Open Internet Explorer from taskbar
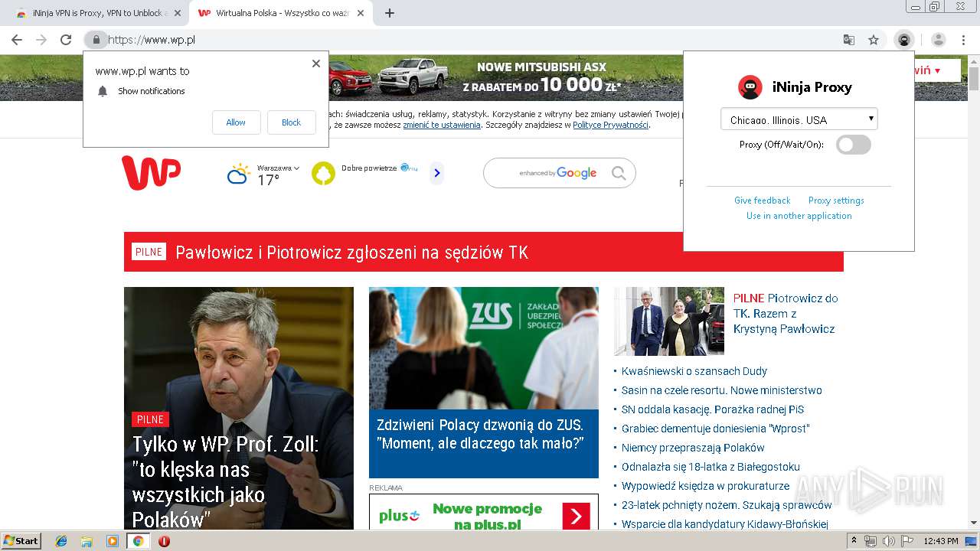Screen dimensions: 980x551 tap(61, 541)
